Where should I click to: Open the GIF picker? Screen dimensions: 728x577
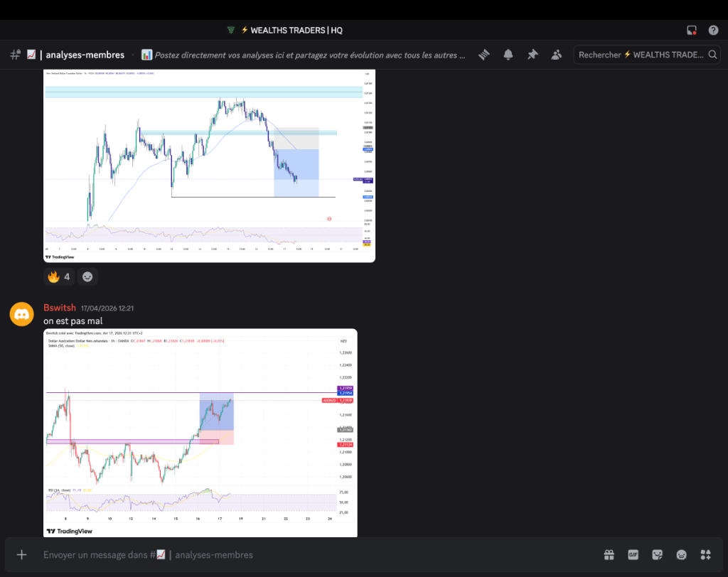tap(633, 555)
